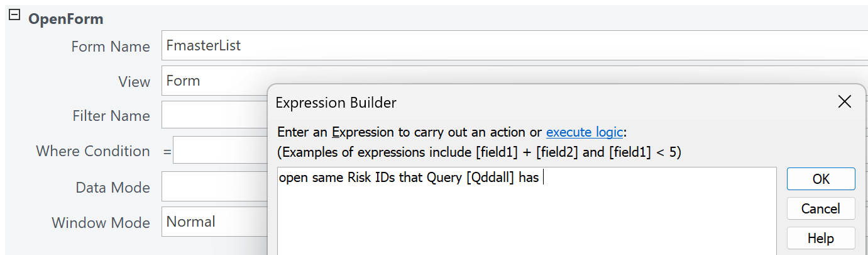Select the OpenForm action heading
The height and width of the screenshot is (255, 868).
65,19
